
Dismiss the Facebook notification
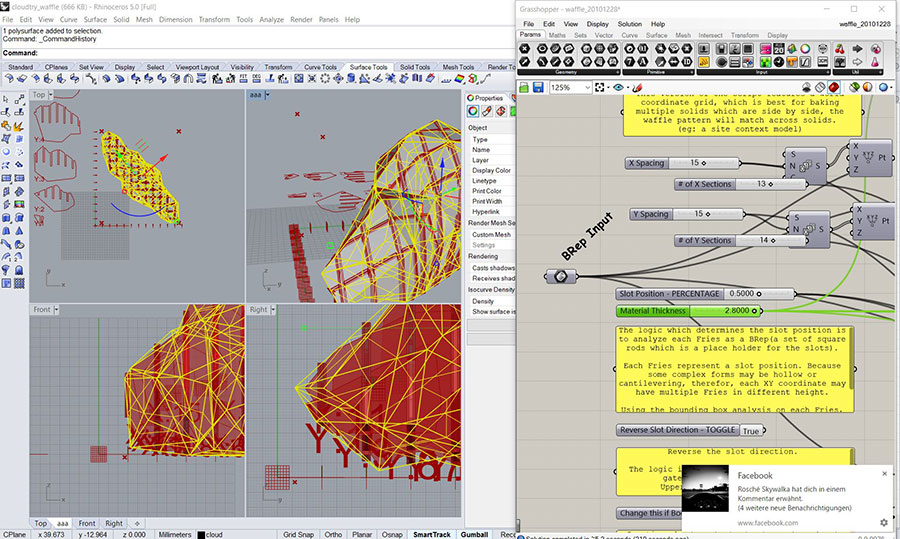885,474
